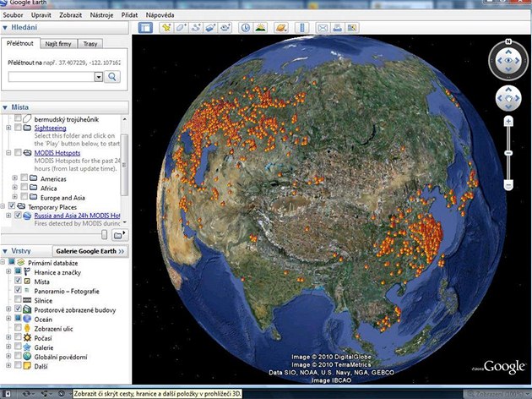This screenshot has width=532, height=399.
Task: Click the Places panel vertical scrollbar
Action: 124,165
